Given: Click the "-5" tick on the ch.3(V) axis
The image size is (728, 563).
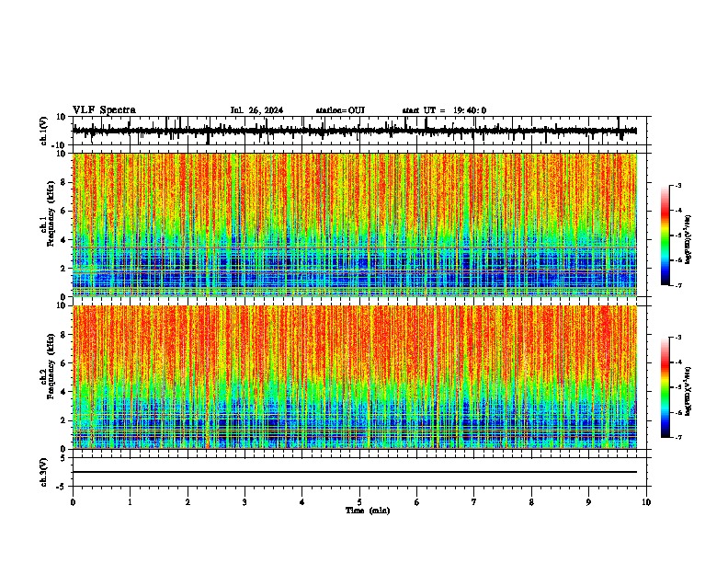Looking at the screenshot, I should click(x=63, y=487).
